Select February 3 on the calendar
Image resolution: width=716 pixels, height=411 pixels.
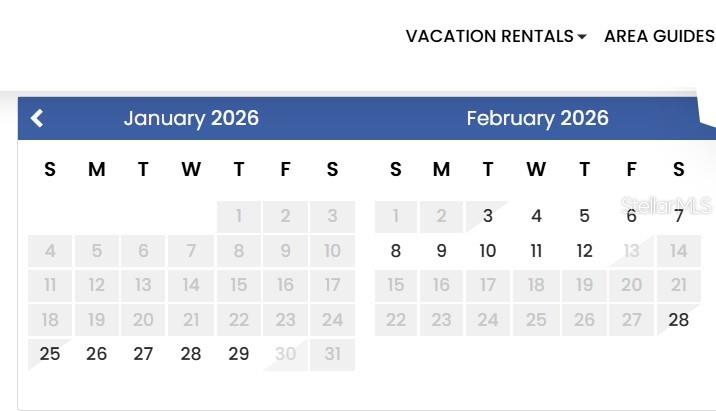pyautogui.click(x=488, y=216)
